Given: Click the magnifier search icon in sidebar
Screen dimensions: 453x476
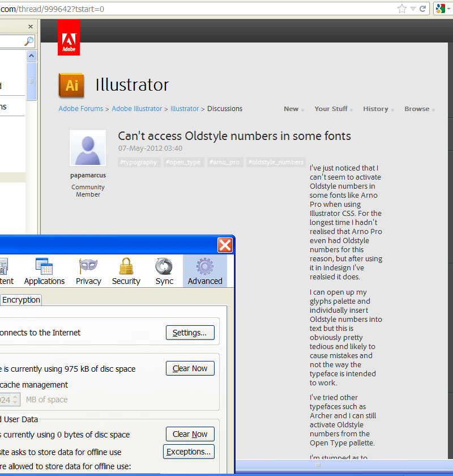Looking at the screenshot, I should (29, 41).
